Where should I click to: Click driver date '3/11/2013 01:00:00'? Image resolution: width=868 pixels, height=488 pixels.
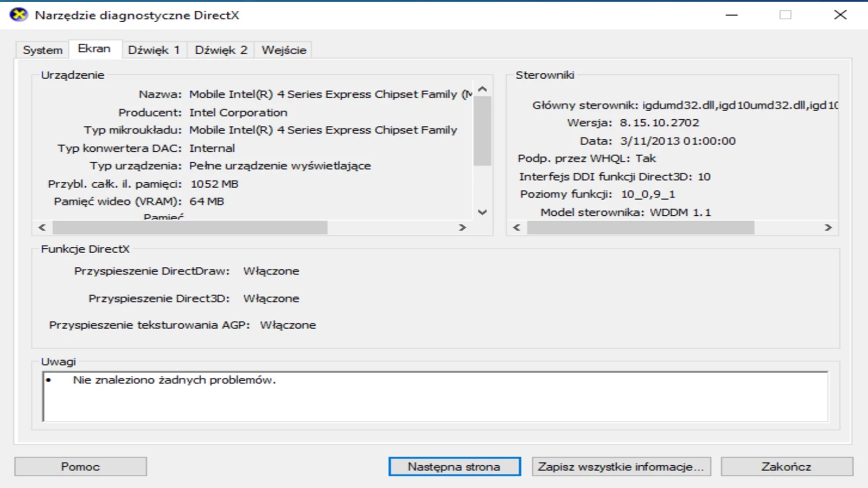[x=678, y=141]
